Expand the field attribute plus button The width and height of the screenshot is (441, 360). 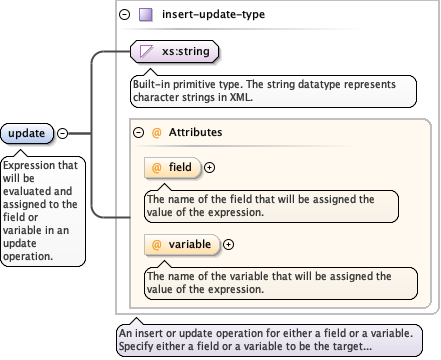coord(209,167)
